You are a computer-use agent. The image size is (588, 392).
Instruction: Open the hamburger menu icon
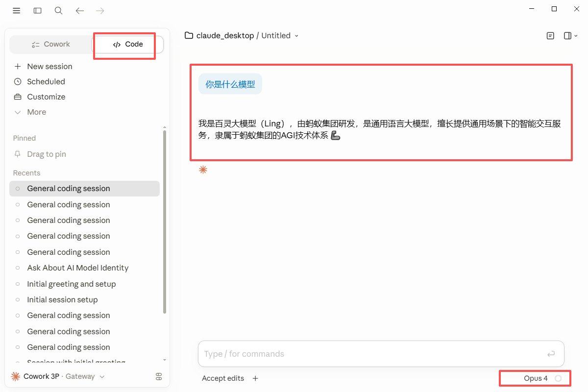click(17, 10)
